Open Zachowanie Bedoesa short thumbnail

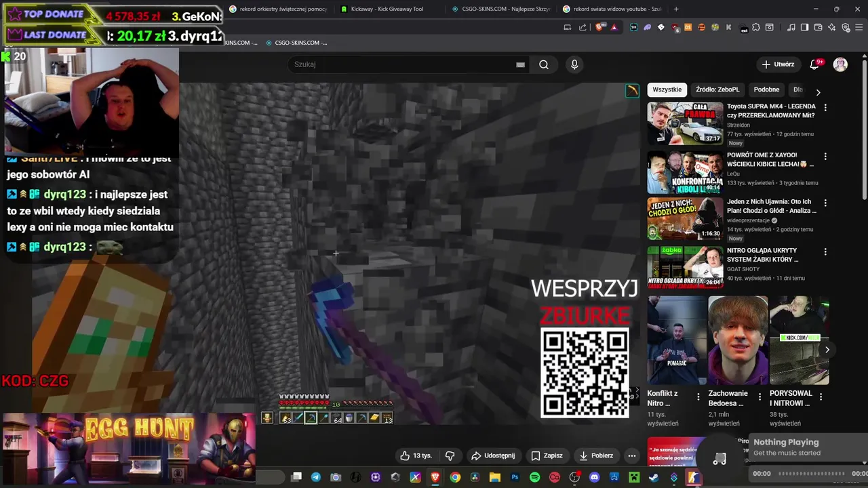[x=738, y=340]
